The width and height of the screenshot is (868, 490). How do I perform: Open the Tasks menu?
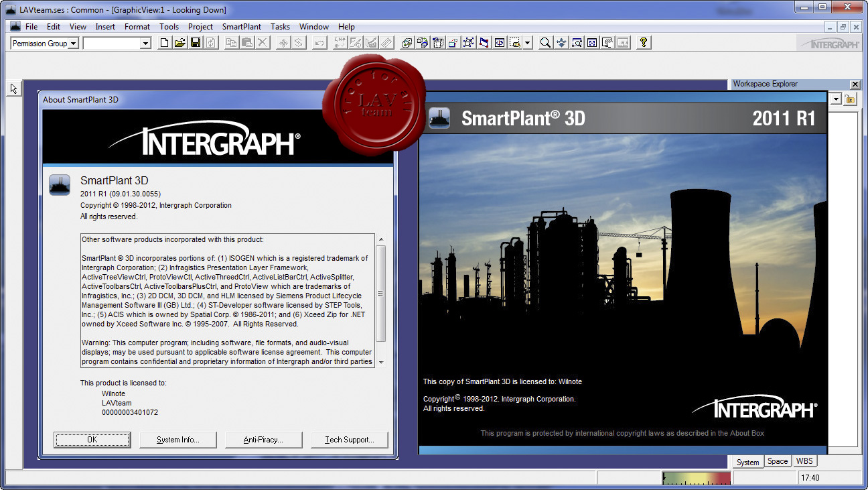click(x=281, y=27)
